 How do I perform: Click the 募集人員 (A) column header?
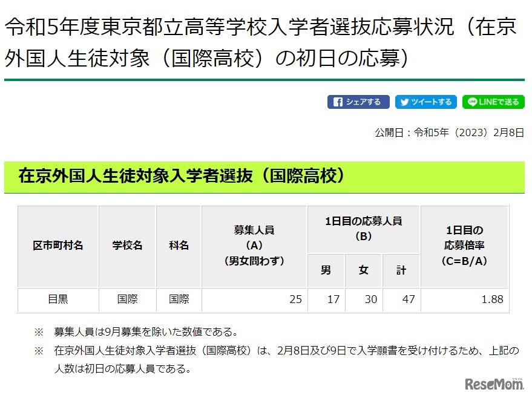point(254,245)
